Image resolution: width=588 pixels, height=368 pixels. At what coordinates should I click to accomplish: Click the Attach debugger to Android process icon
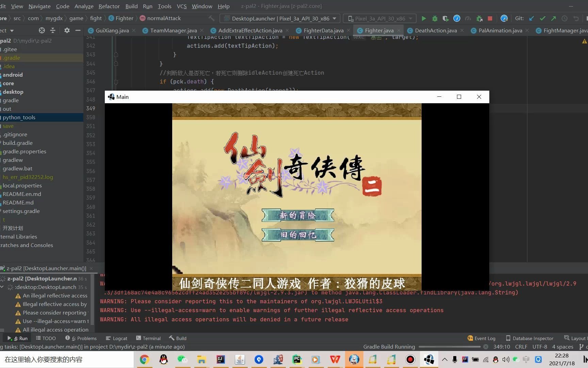point(479,18)
